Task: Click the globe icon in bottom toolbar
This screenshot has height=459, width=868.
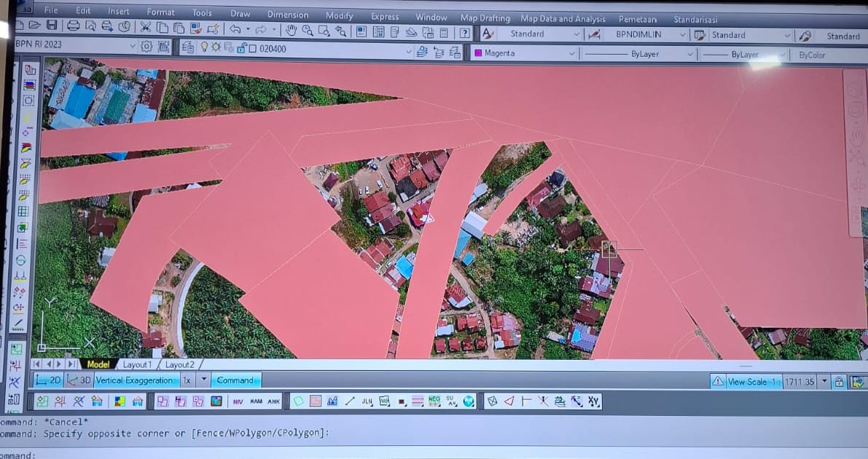Action: 469,401
